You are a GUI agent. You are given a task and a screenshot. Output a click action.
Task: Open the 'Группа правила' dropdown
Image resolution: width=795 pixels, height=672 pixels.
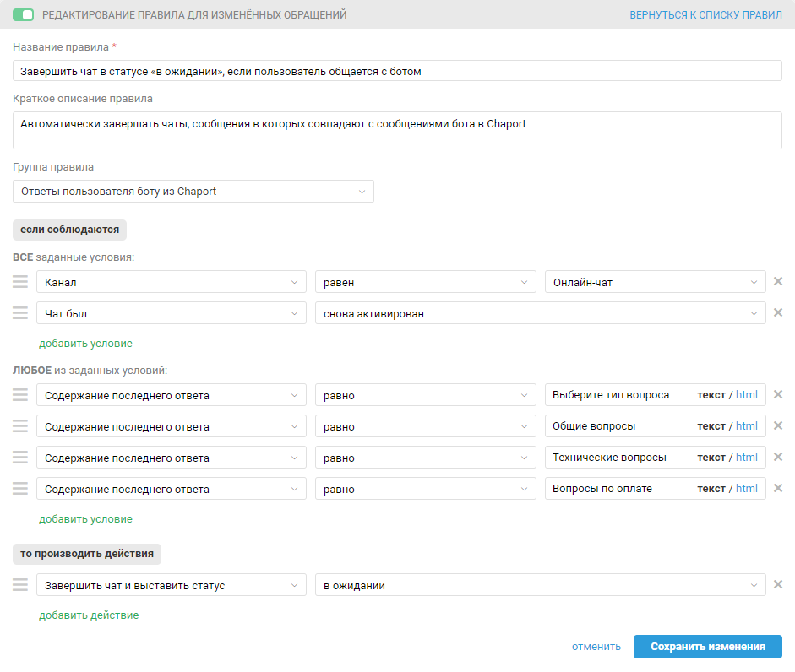[x=193, y=191]
